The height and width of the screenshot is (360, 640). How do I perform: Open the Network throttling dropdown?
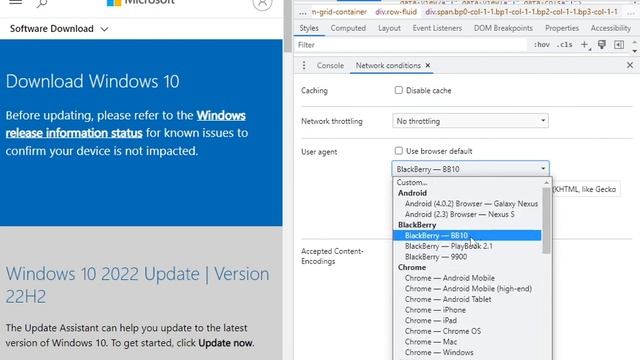click(470, 121)
